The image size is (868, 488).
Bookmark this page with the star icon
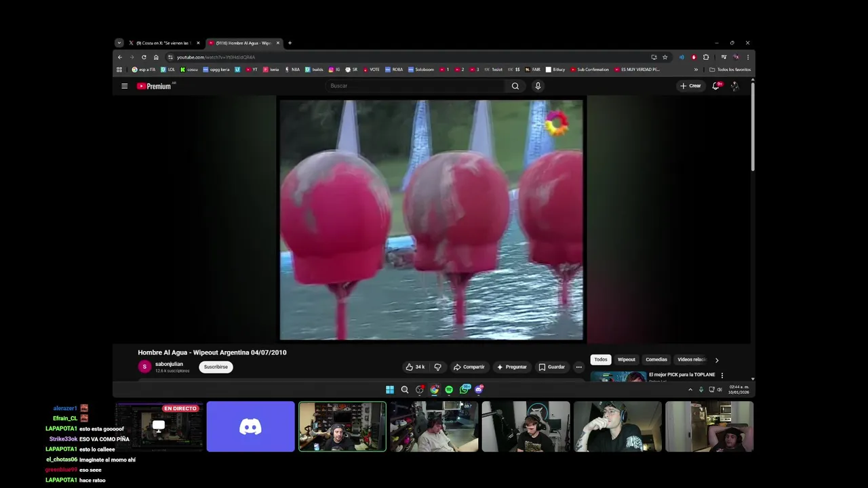(x=665, y=57)
